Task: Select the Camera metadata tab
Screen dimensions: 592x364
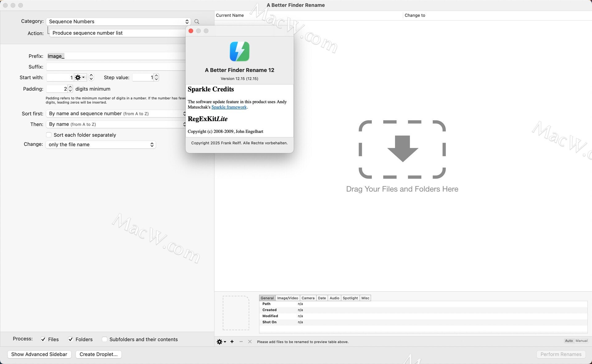Action: pyautogui.click(x=308, y=298)
